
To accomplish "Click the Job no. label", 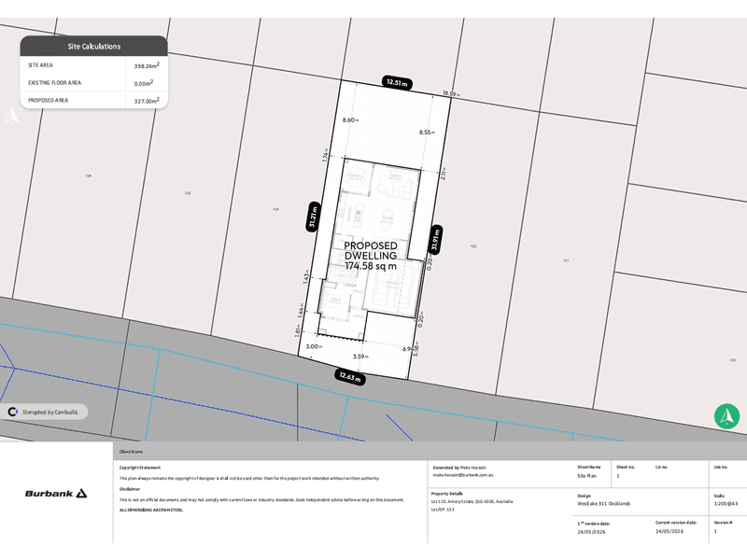I will [721, 468].
